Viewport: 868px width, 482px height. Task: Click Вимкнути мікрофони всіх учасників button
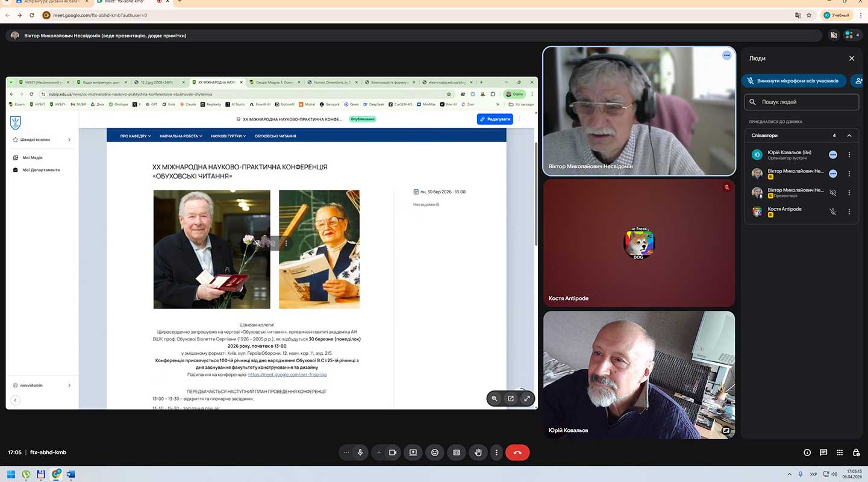click(793, 81)
